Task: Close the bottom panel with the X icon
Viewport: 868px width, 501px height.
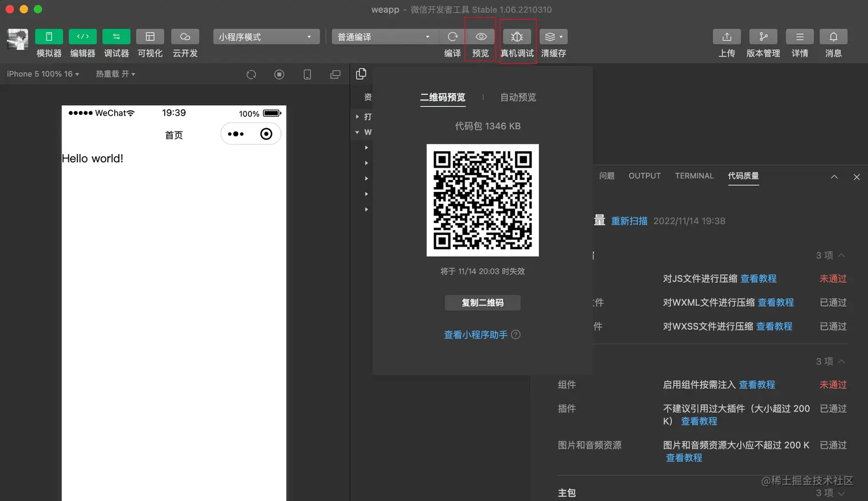Action: tap(856, 177)
